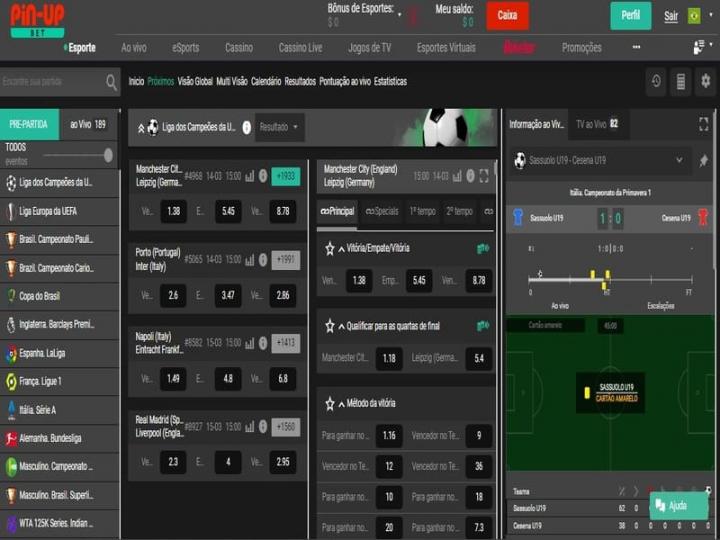Favorite the Qualificar para as quartas market star
Viewport: 720px width, 540px height.
click(x=329, y=326)
